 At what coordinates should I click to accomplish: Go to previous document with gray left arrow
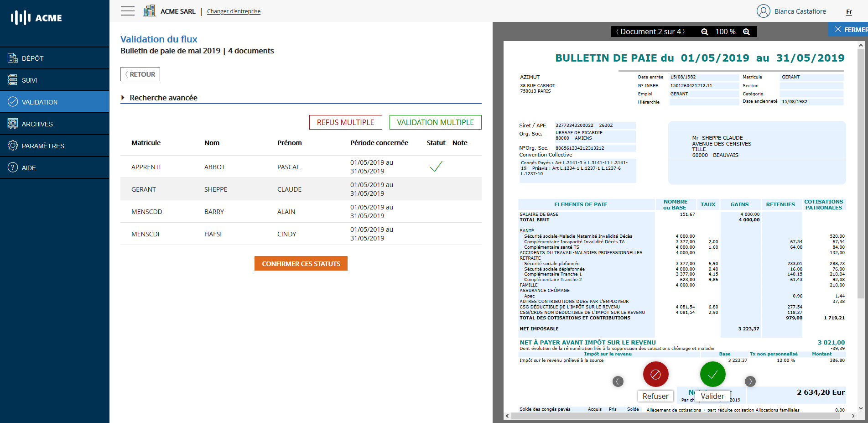click(x=618, y=381)
